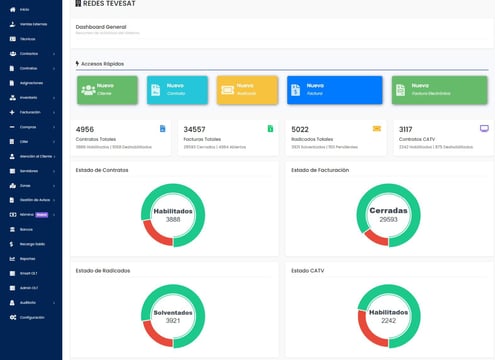Screen dimensions: 503x360
Task: Click the 34557 Facturas Totales value
Action: [x=194, y=129]
